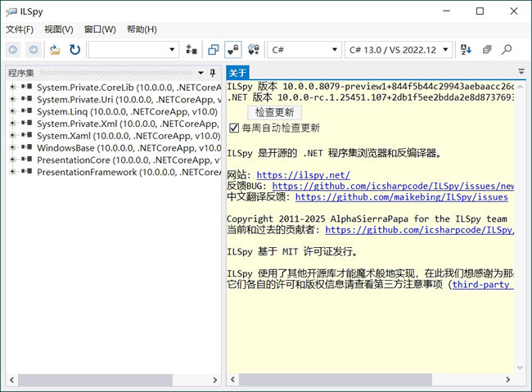Viewport: 532px width, 392px height.
Task: Open the 反馈BUG GitHub issues link
Action: tap(393, 186)
